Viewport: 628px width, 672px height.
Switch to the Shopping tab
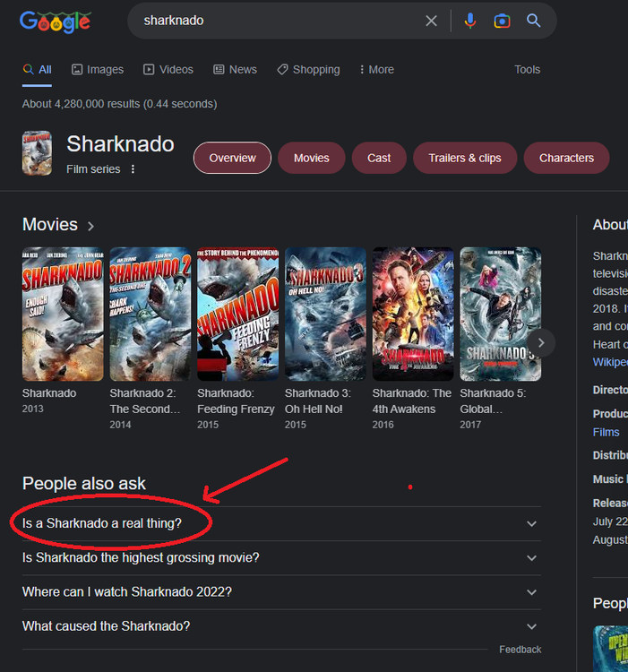(x=308, y=69)
